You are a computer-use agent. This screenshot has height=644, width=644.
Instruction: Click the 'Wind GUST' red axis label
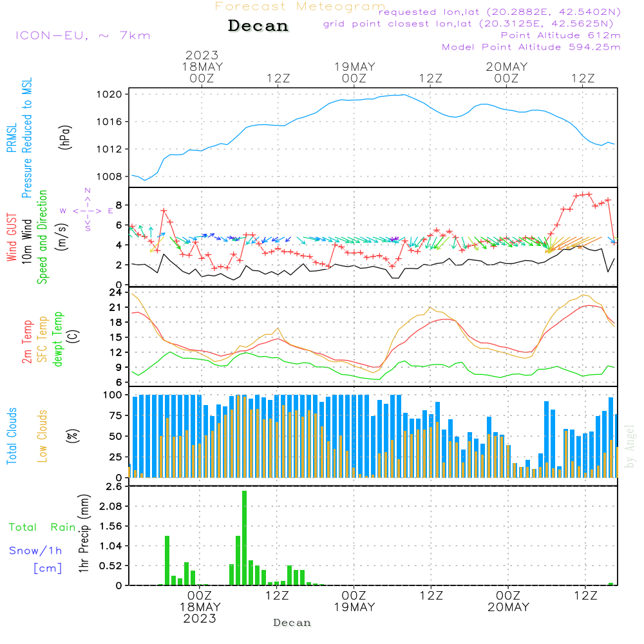12,237
